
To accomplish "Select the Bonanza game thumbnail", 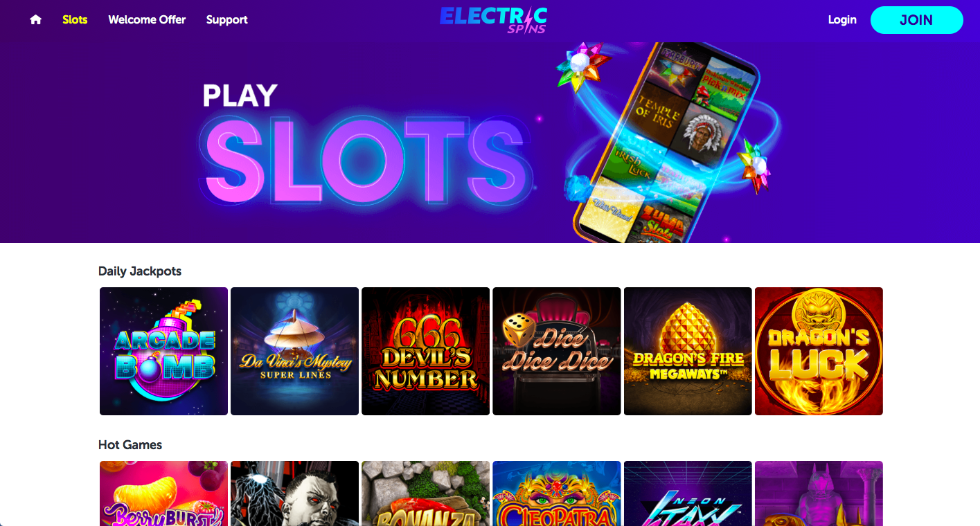I will 425,493.
